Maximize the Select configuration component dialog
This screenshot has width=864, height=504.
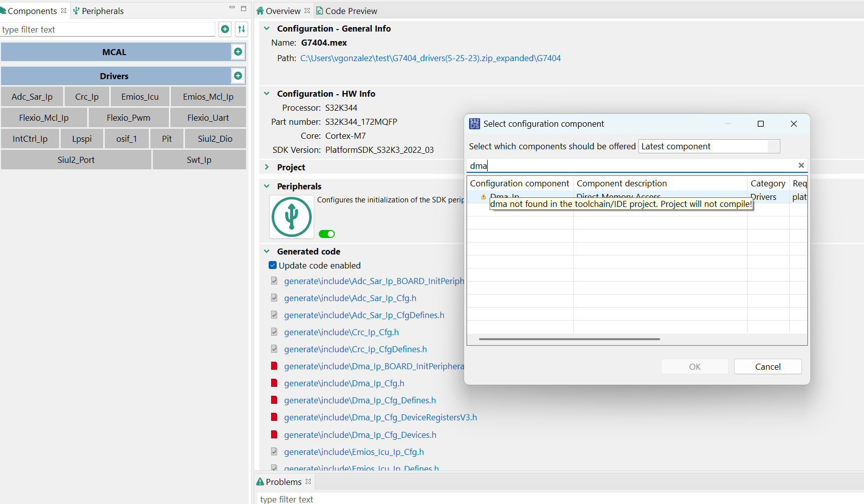pyautogui.click(x=760, y=124)
